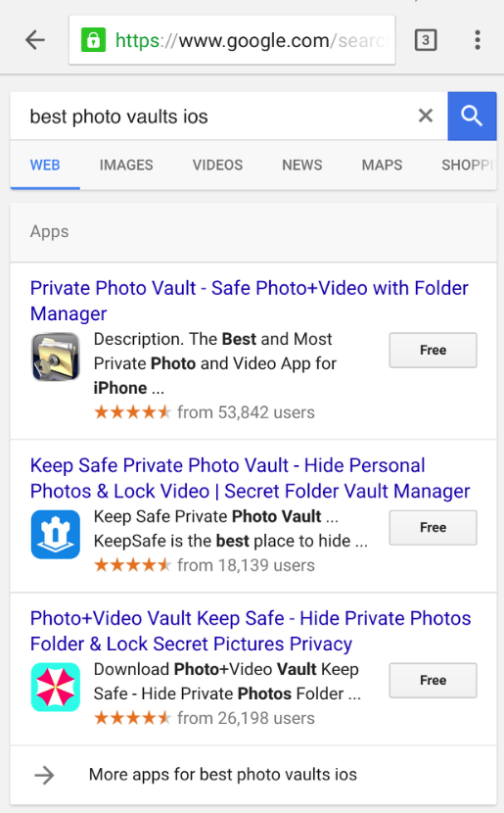Tap the pink umbrella app icon

coord(56,687)
